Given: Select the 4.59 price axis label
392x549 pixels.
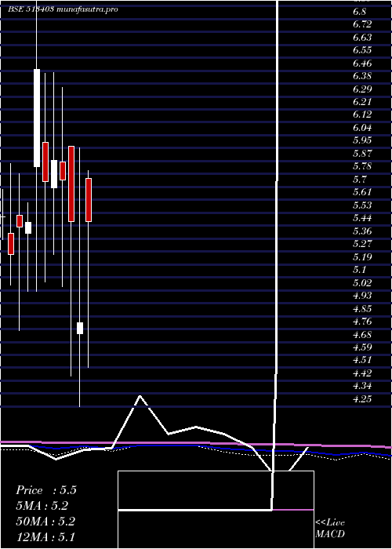Looking at the screenshot, I should tap(362, 347).
